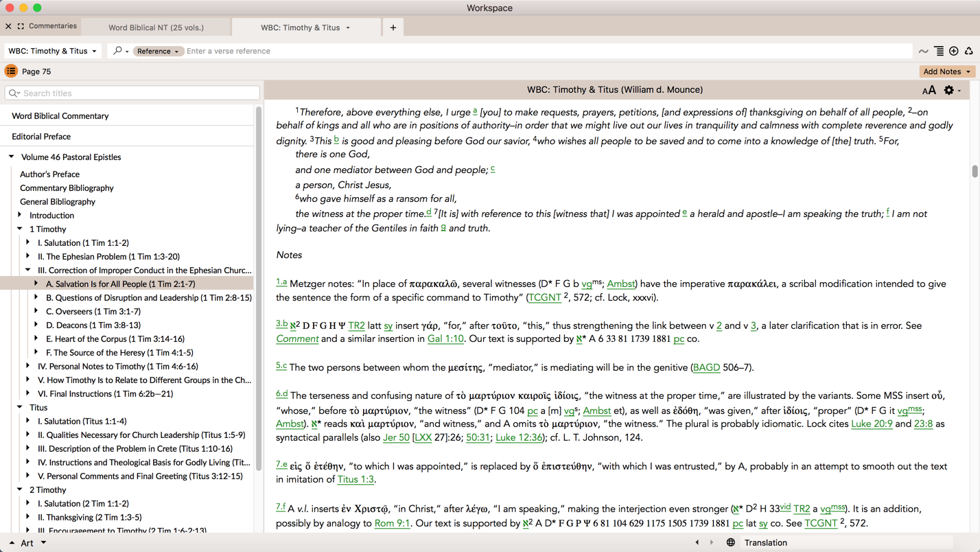Click the search titles magnifier icon
The width and height of the screenshot is (980, 552).
click(x=14, y=93)
